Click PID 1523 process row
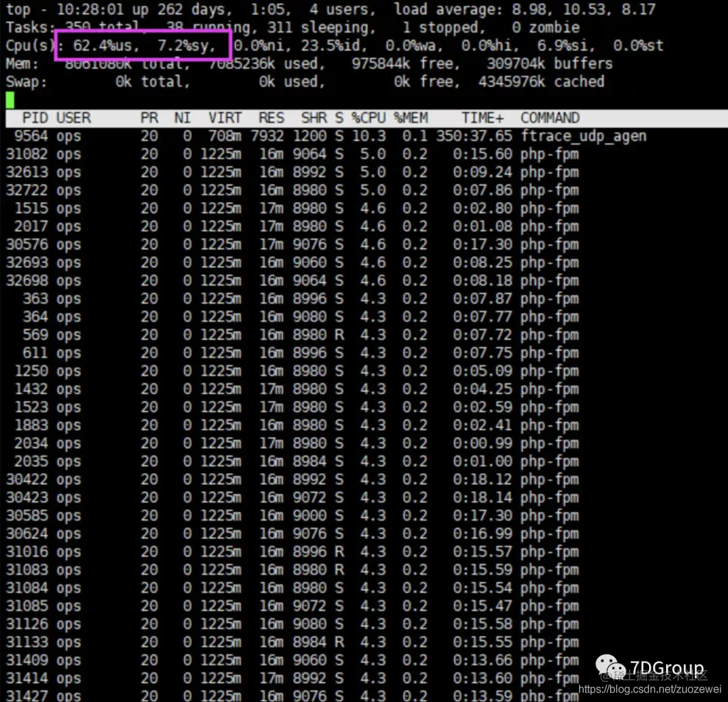The width and height of the screenshot is (728, 702). coord(293,408)
